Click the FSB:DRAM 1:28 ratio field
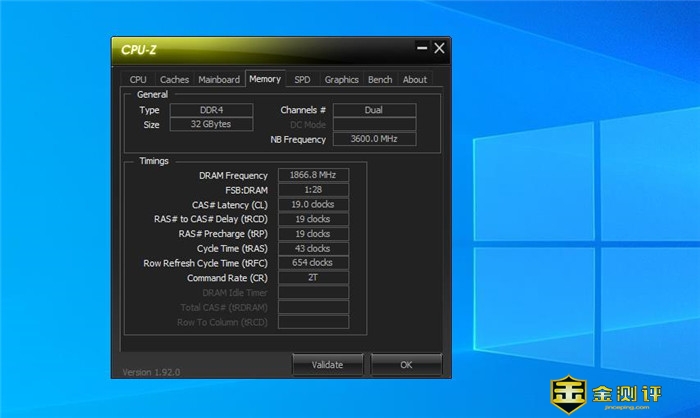Image resolution: width=700 pixels, height=418 pixels. coord(313,189)
